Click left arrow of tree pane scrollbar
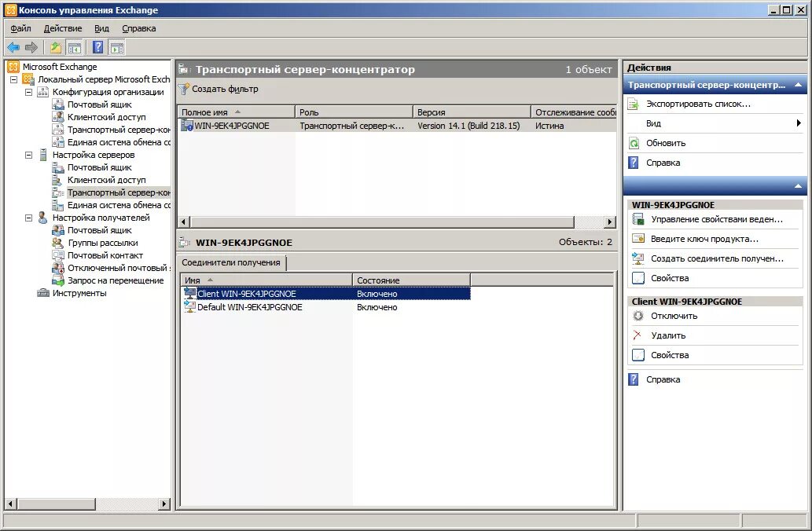Screen dimensions: 812x531 [10, 503]
